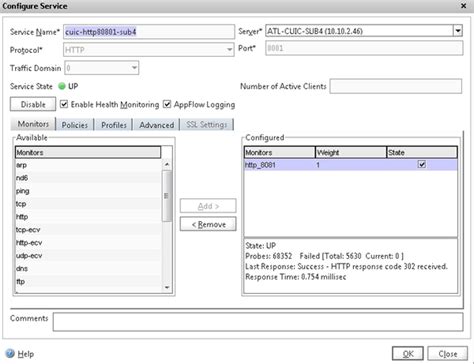Switch to the Monitors tab
The height and width of the screenshot is (364, 474).
pyautogui.click(x=33, y=124)
